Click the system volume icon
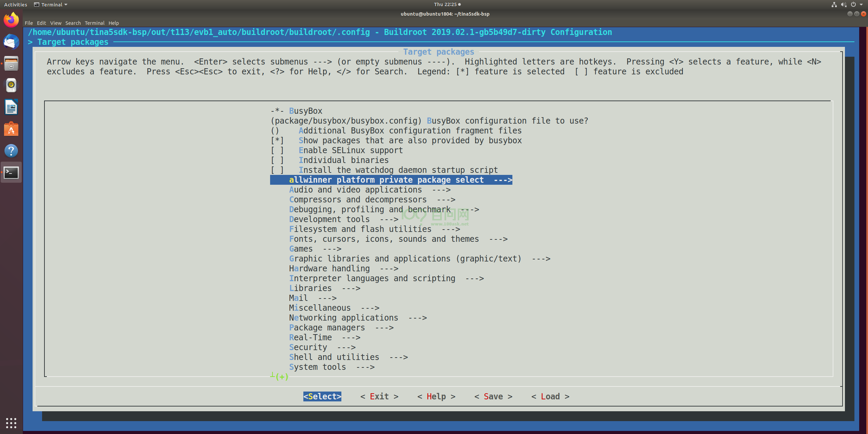 [844, 4]
